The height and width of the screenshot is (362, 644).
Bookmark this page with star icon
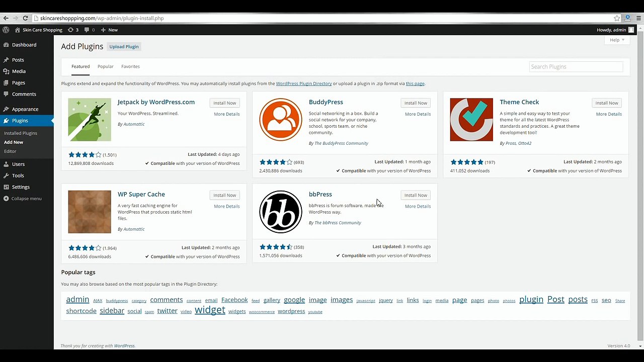[x=617, y=18]
